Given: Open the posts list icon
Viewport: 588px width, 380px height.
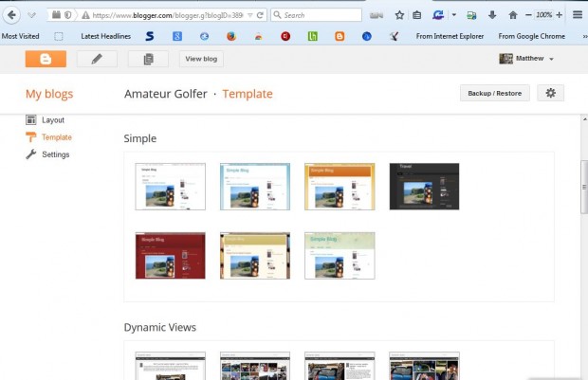Looking at the screenshot, I should coord(148,59).
